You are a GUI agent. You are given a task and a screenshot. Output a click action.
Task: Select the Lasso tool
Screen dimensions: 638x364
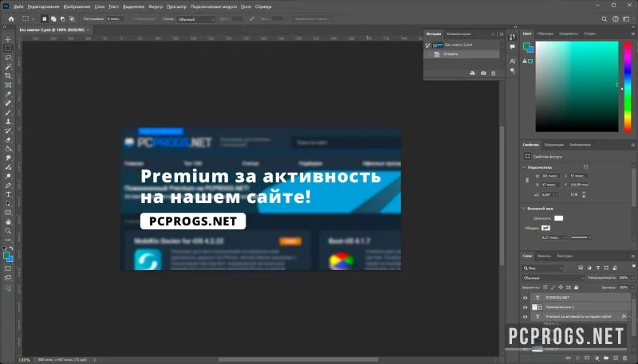pos(8,57)
